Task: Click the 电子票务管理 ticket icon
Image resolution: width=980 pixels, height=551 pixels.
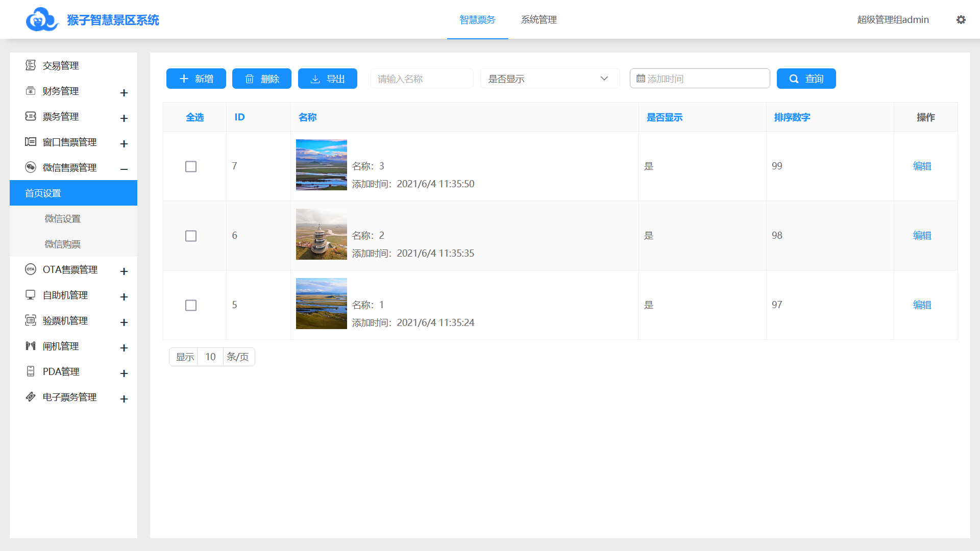Action: (31, 397)
